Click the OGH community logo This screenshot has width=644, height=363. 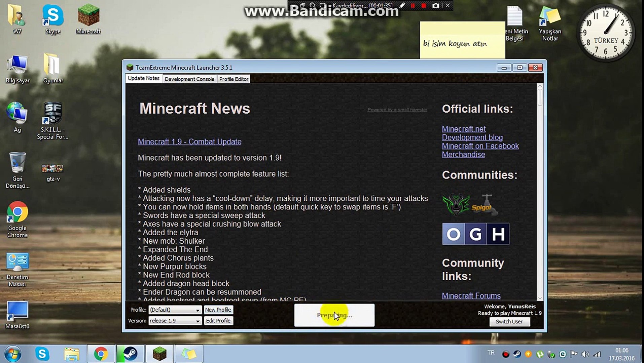click(475, 234)
